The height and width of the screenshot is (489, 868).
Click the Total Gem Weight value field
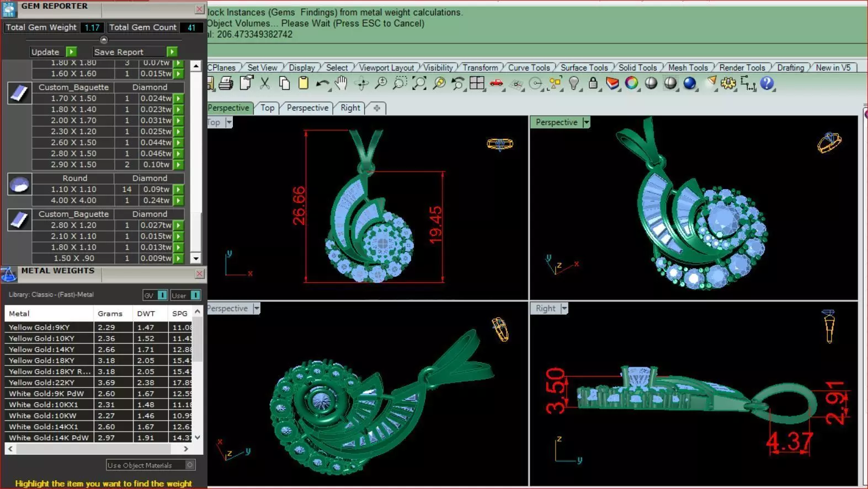[x=92, y=28]
